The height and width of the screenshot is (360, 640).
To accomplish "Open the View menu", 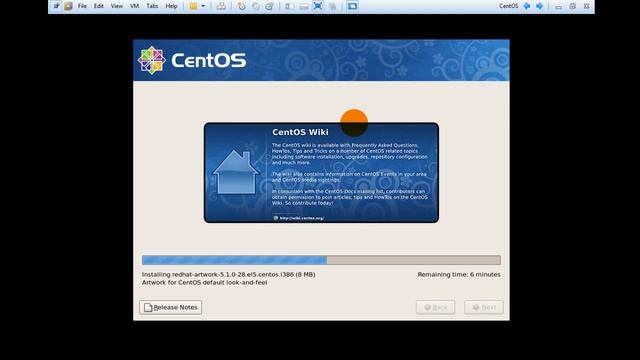I will click(116, 6).
